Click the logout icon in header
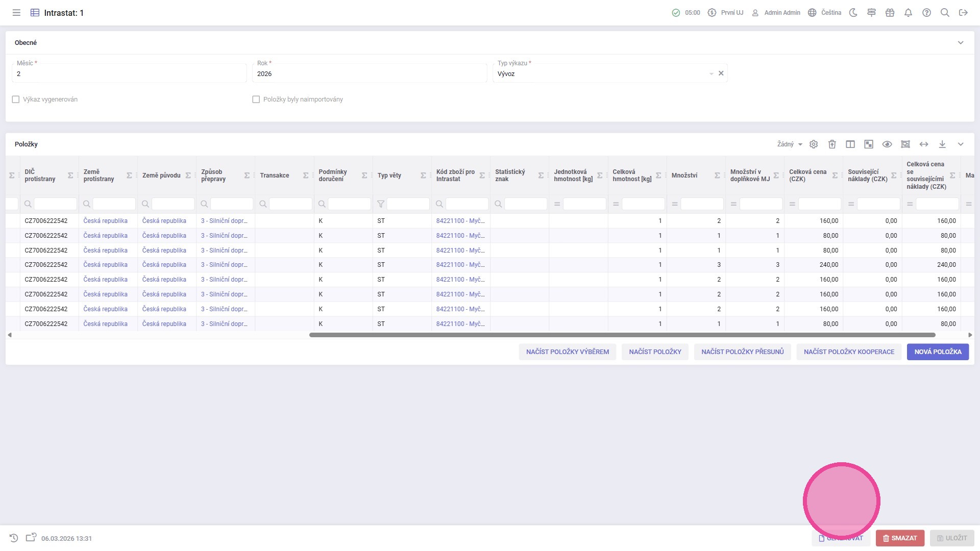This screenshot has width=980, height=551. point(963,13)
